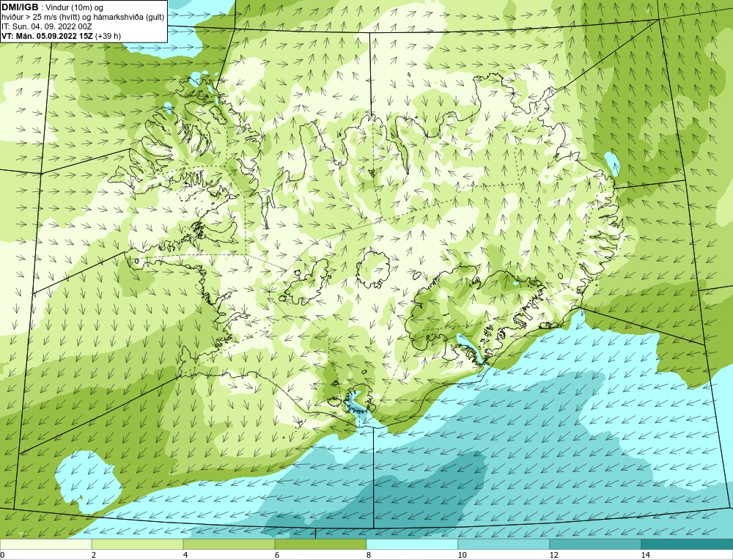
Task: Click the 'DMI/IGB' title text
Action: (x=20, y=7)
